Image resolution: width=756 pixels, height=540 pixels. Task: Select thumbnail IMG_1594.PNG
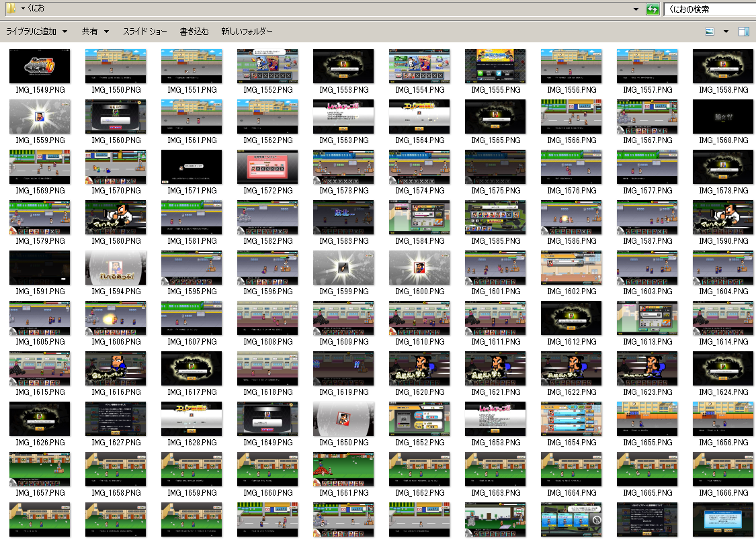pos(116,268)
